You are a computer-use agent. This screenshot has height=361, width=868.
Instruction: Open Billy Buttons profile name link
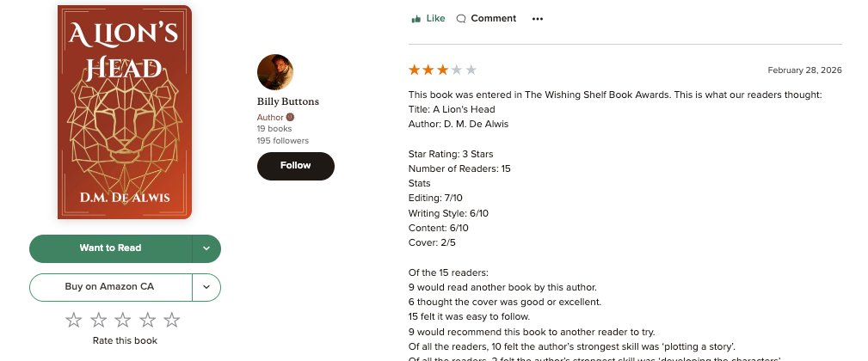click(287, 101)
